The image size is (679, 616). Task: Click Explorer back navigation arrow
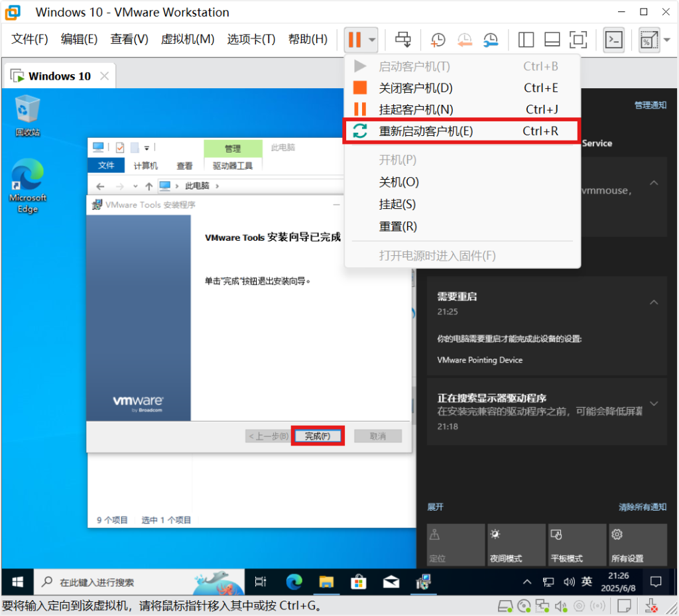pyautogui.click(x=101, y=186)
